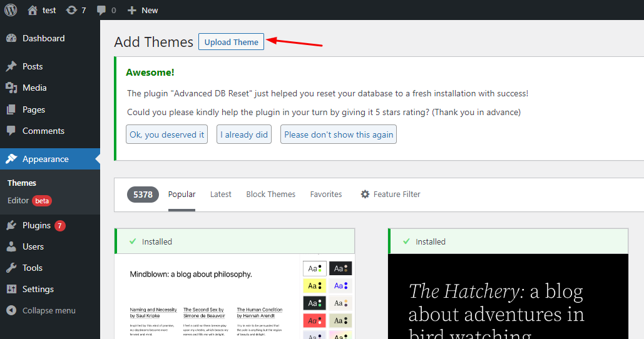Click the plus New icon in admin bar
Screen dimensions: 644x339
(x=131, y=10)
